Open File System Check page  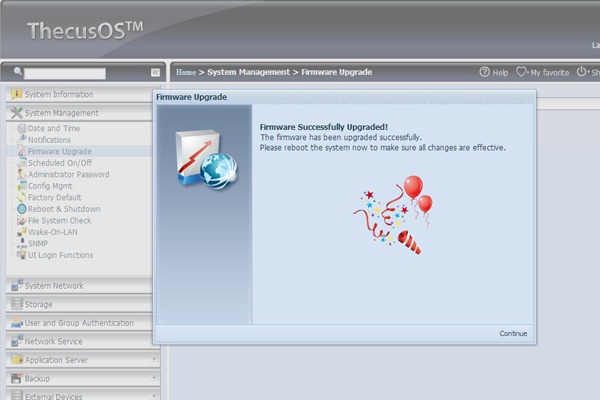coord(59,220)
